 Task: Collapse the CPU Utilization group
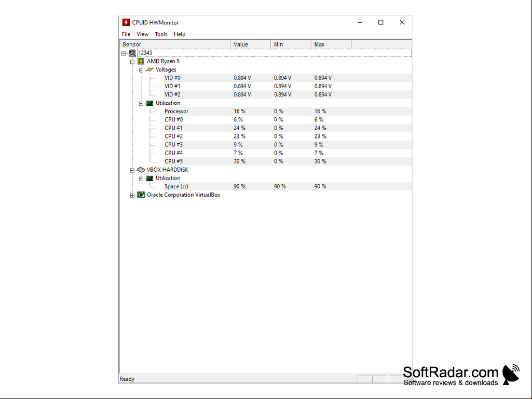141,103
